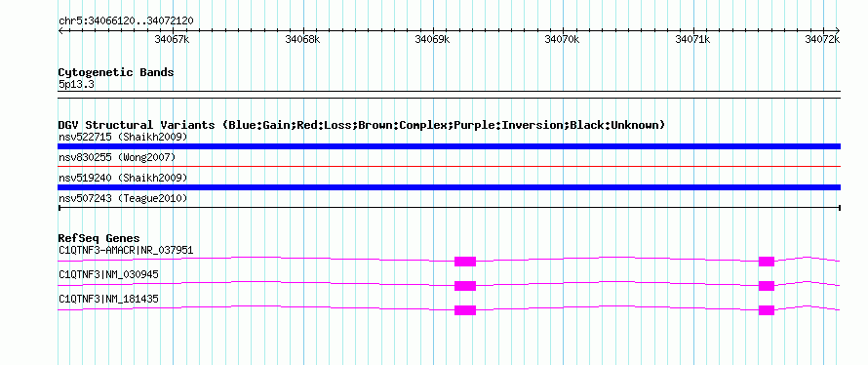Select the 5p13.3 cytogenetic band bar

pyautogui.click(x=449, y=95)
